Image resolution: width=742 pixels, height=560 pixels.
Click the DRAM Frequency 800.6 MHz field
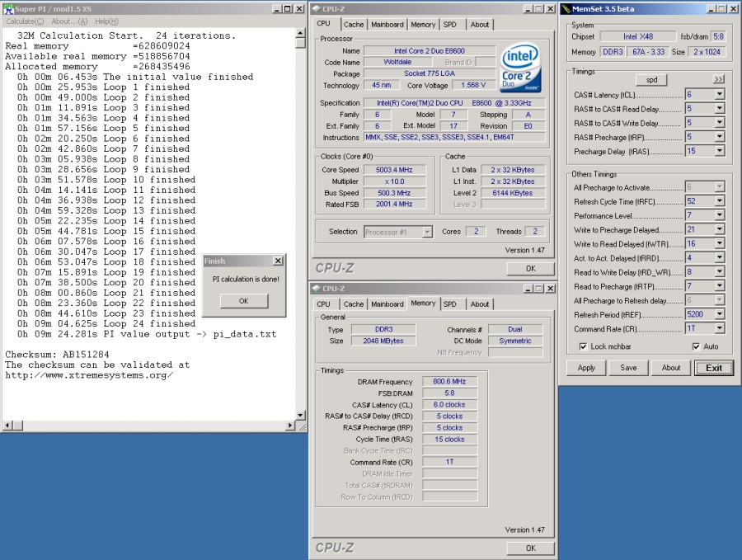click(x=449, y=382)
